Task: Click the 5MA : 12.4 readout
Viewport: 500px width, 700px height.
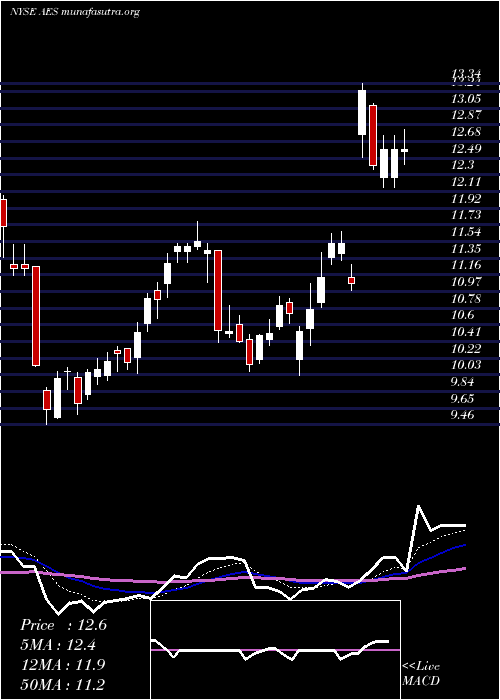Action: pyautogui.click(x=58, y=645)
